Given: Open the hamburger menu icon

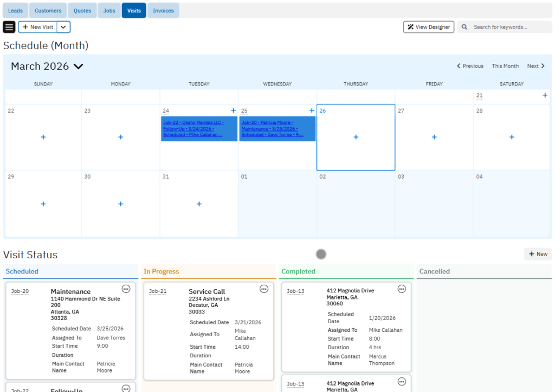Looking at the screenshot, I should 9,27.
